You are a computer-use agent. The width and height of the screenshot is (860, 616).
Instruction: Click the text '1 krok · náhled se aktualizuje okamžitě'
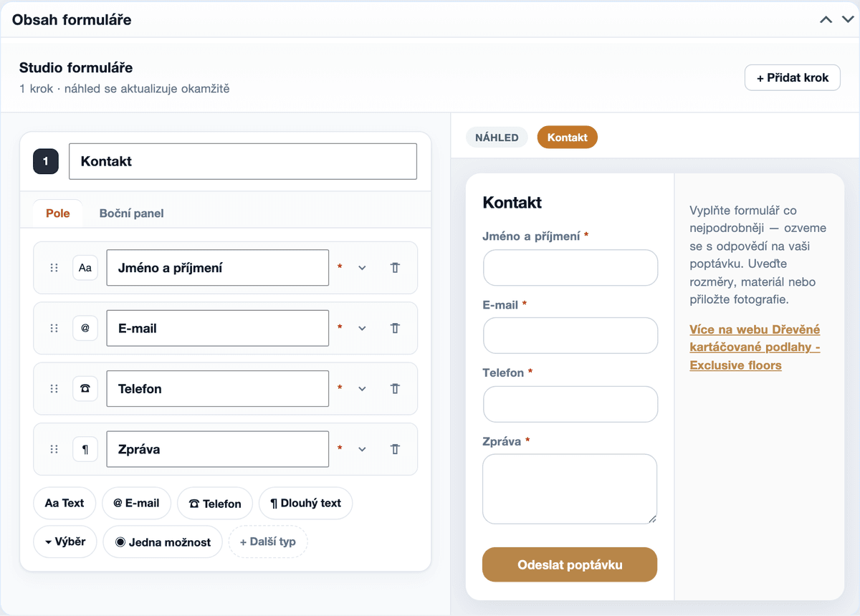click(x=125, y=89)
